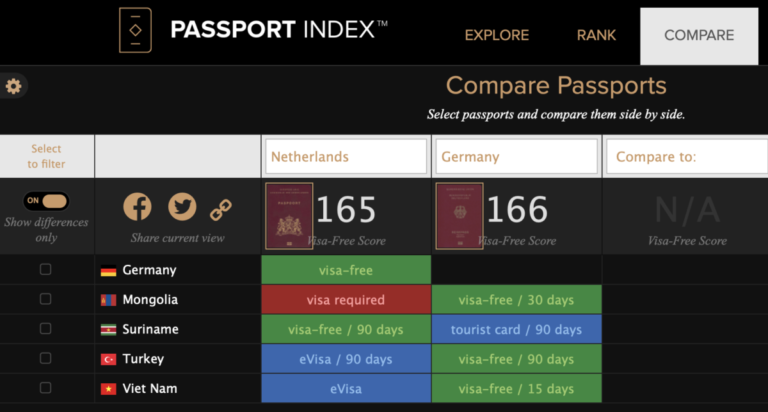This screenshot has height=412, width=768.
Task: Copy link with the chain icon
Action: [220, 209]
